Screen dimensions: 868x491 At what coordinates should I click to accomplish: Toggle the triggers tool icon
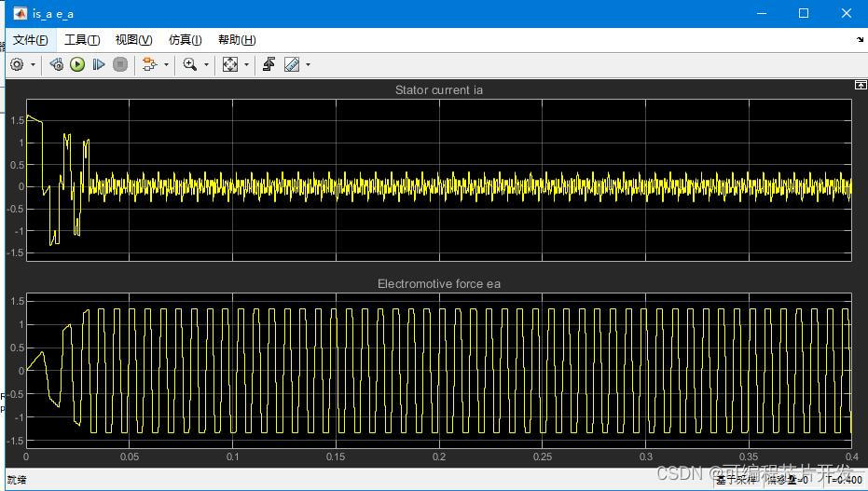click(x=269, y=64)
